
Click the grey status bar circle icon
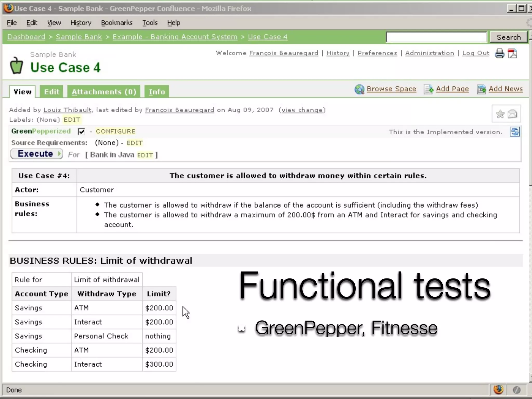click(516, 390)
